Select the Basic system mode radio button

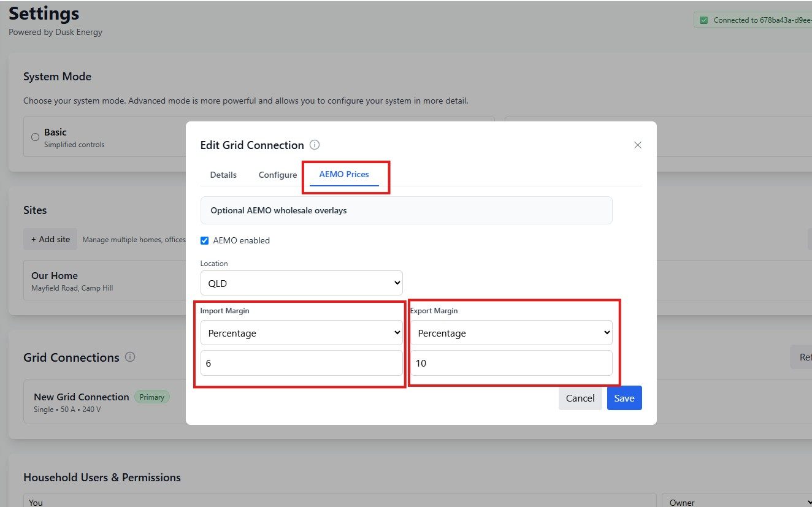pos(35,137)
